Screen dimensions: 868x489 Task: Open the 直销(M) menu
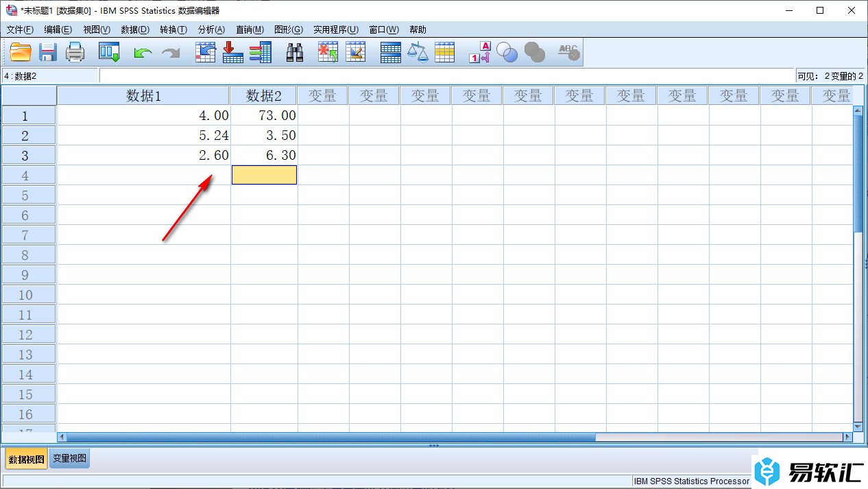(250, 29)
